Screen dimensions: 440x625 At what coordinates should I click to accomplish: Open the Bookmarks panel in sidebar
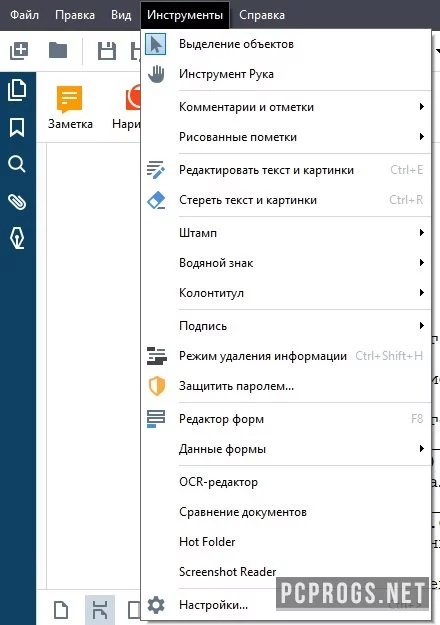(17, 128)
